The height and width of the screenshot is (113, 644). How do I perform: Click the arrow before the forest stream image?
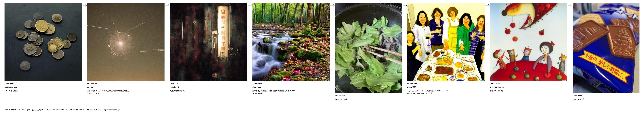click(x=250, y=5)
